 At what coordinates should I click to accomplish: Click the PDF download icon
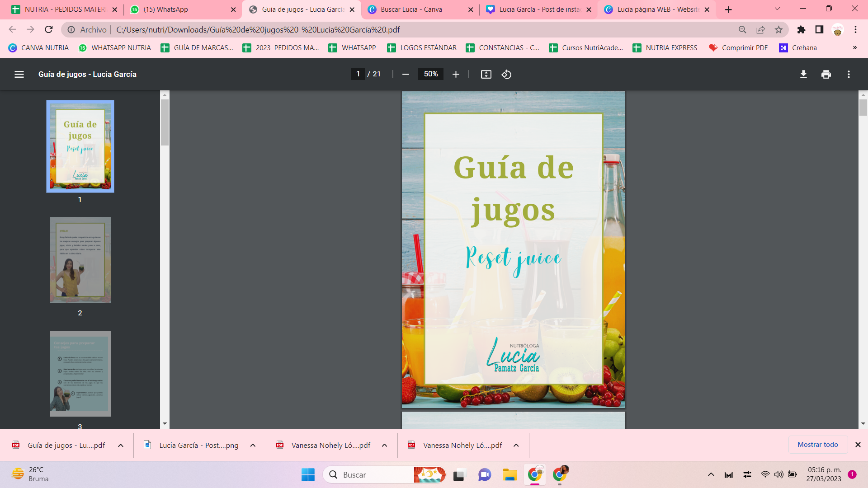pos(803,74)
